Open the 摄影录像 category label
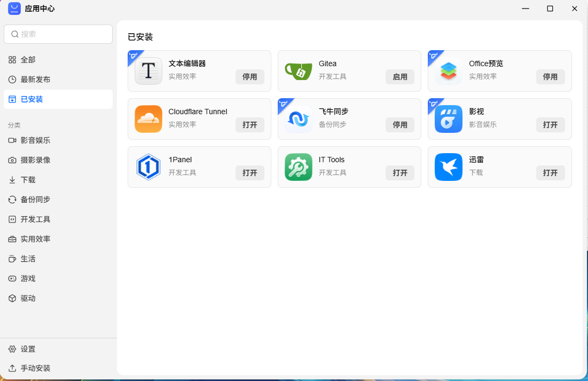 [x=36, y=160]
